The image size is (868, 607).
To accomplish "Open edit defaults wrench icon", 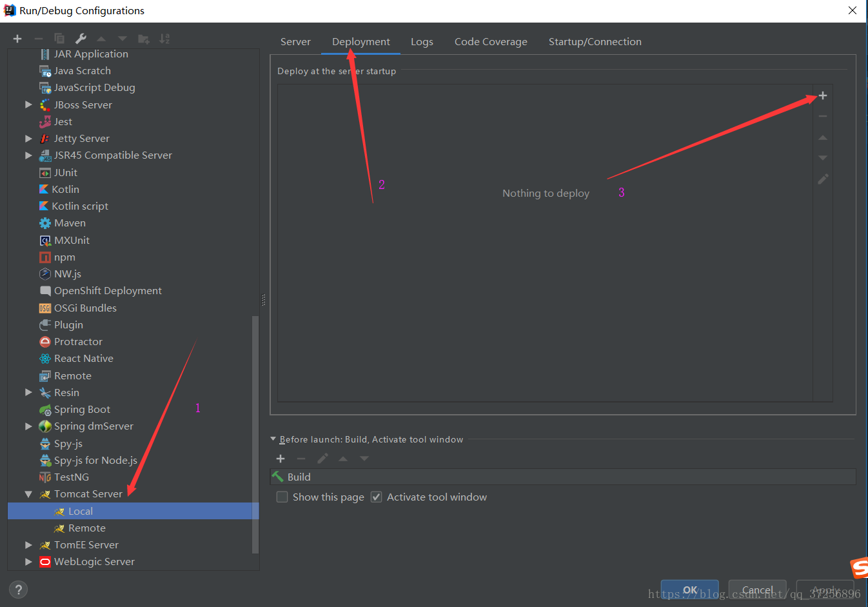I will (81, 39).
